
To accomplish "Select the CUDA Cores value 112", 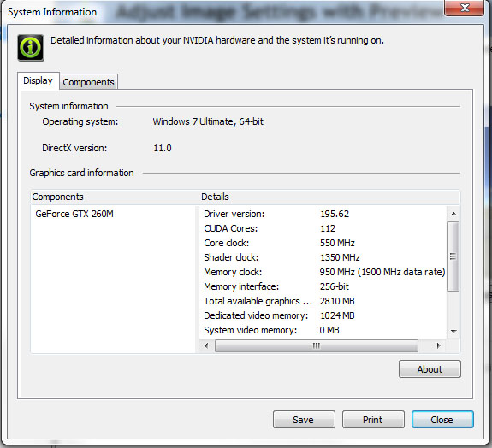I will (x=328, y=228).
